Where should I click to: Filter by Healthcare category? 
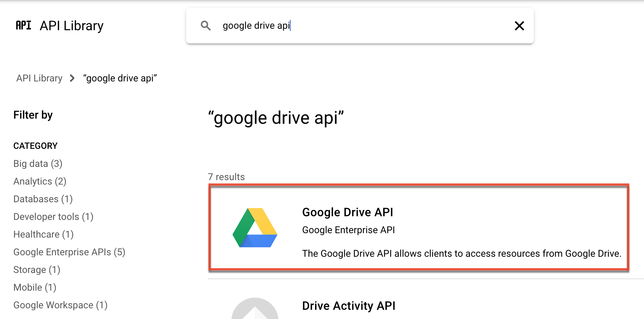(43, 234)
